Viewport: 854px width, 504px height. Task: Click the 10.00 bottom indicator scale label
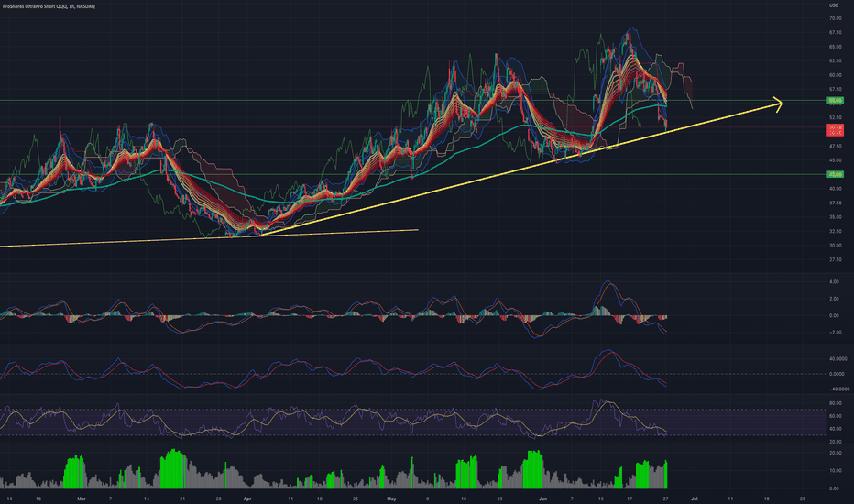(x=835, y=471)
